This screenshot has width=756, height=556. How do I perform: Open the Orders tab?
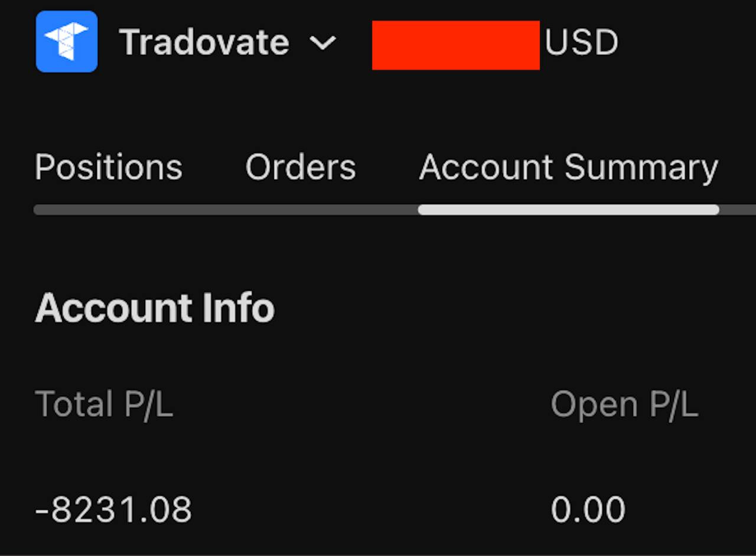[301, 167]
